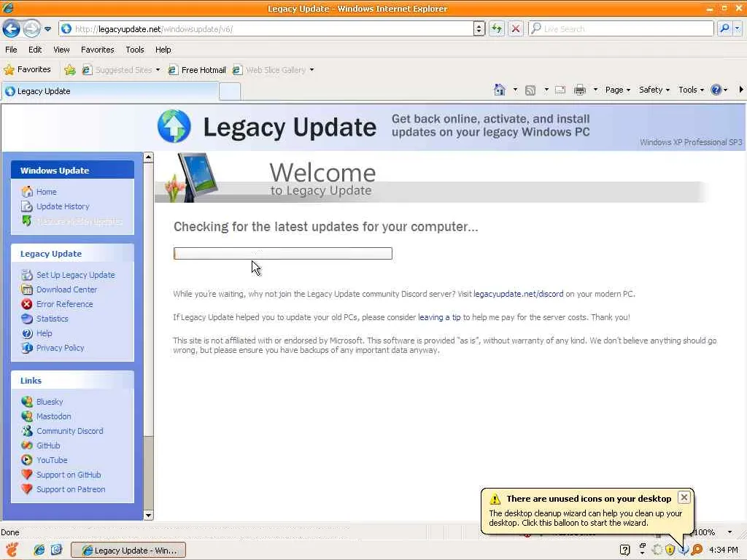Click the Legacy Update taskbar button
The image size is (747, 560).
point(128,551)
